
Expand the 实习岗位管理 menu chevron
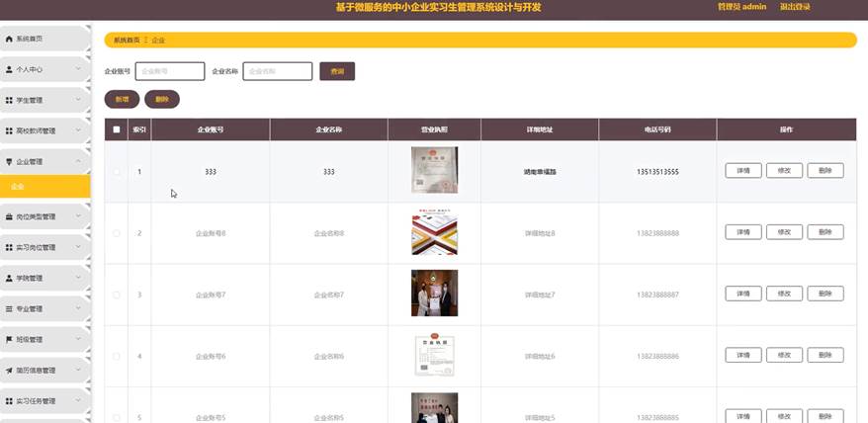(78, 247)
